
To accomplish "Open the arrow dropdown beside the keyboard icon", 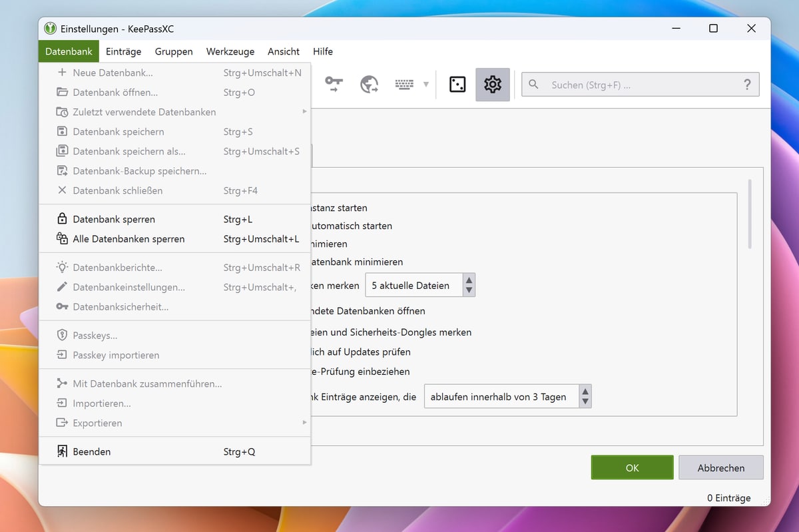I will [x=426, y=85].
